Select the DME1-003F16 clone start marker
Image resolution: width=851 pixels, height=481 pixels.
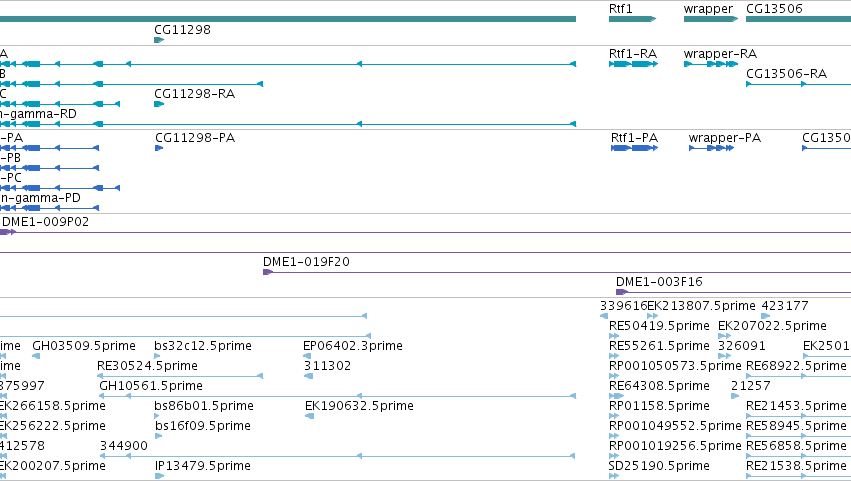pyautogui.click(x=621, y=292)
